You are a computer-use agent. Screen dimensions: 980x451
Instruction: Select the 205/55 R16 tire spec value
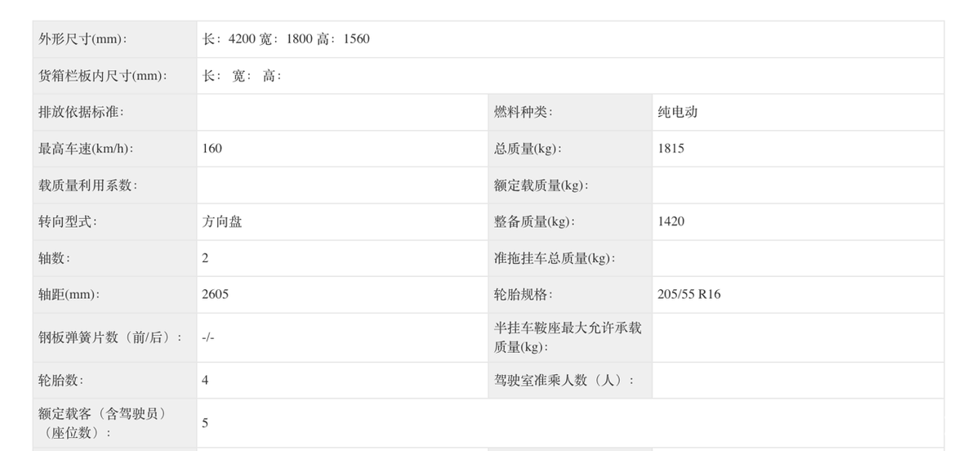point(688,294)
